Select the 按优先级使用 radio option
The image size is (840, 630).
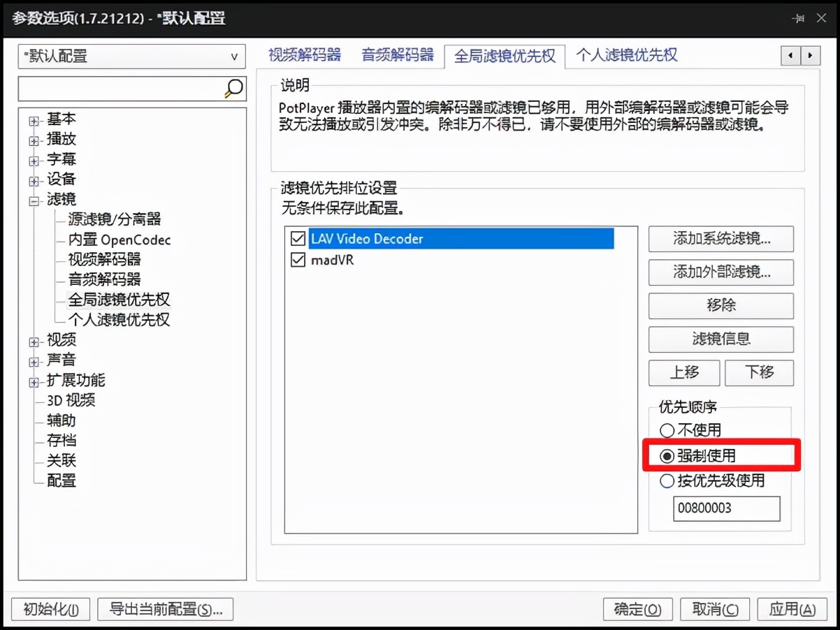click(x=668, y=481)
